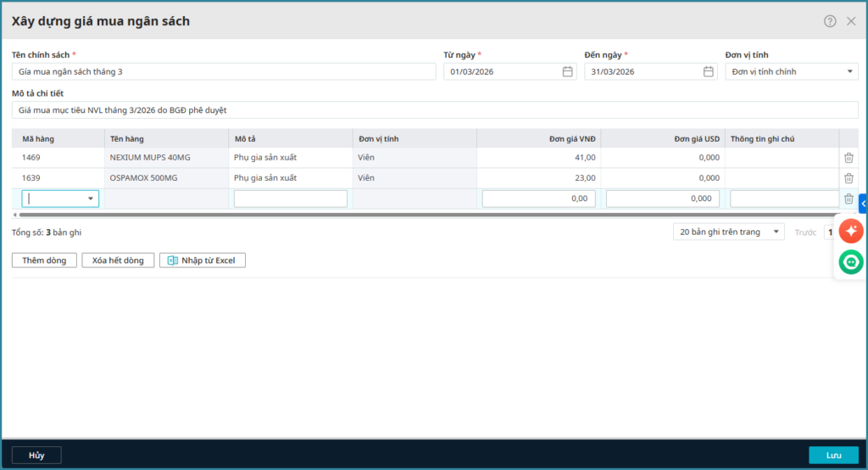Image resolution: width=868 pixels, height=470 pixels.
Task: Open the Đến ngày calendar picker
Action: click(708, 72)
